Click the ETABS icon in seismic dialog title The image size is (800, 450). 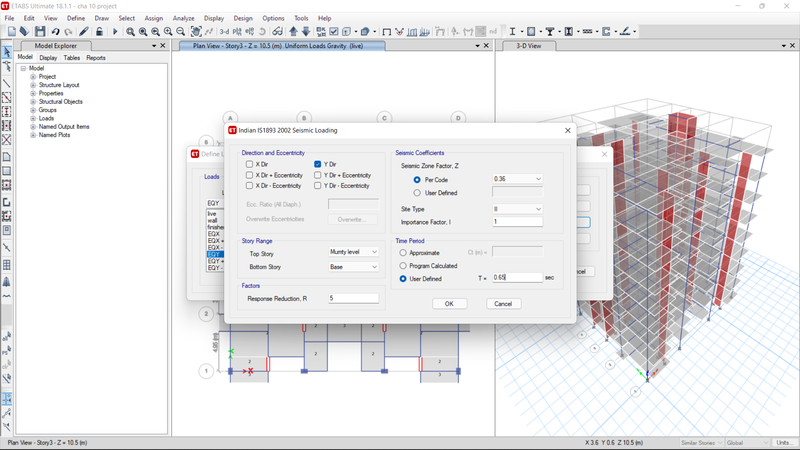click(232, 130)
